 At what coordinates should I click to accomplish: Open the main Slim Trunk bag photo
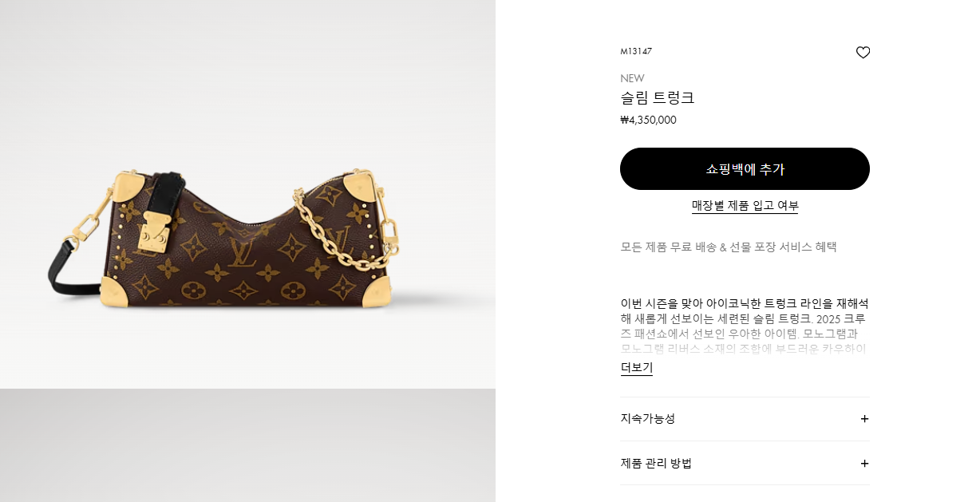click(x=247, y=194)
